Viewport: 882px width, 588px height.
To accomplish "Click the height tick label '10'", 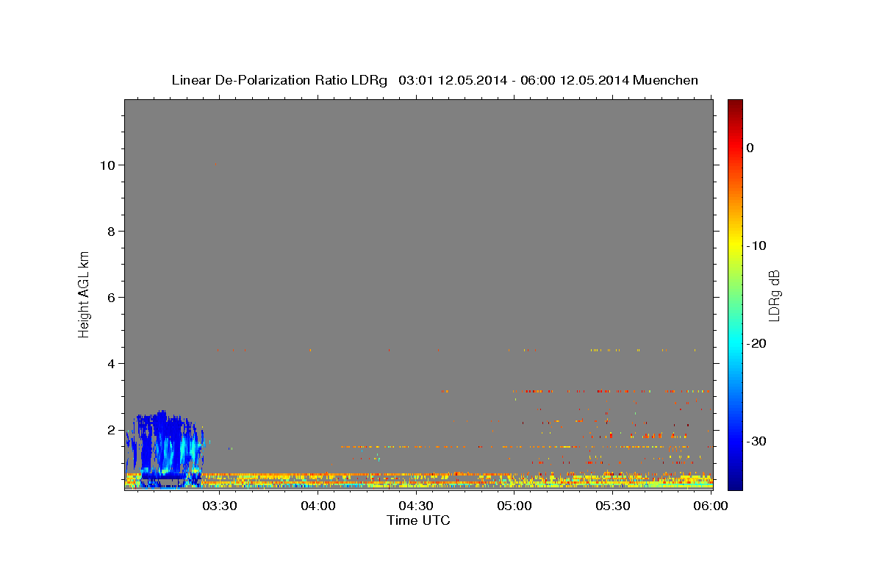I will (x=107, y=165).
